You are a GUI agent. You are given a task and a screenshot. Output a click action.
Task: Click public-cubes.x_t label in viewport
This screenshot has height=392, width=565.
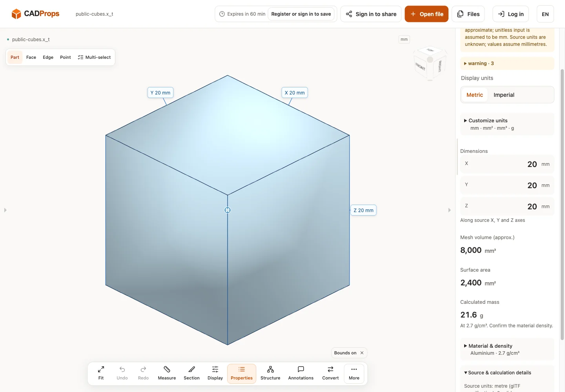[31, 40]
